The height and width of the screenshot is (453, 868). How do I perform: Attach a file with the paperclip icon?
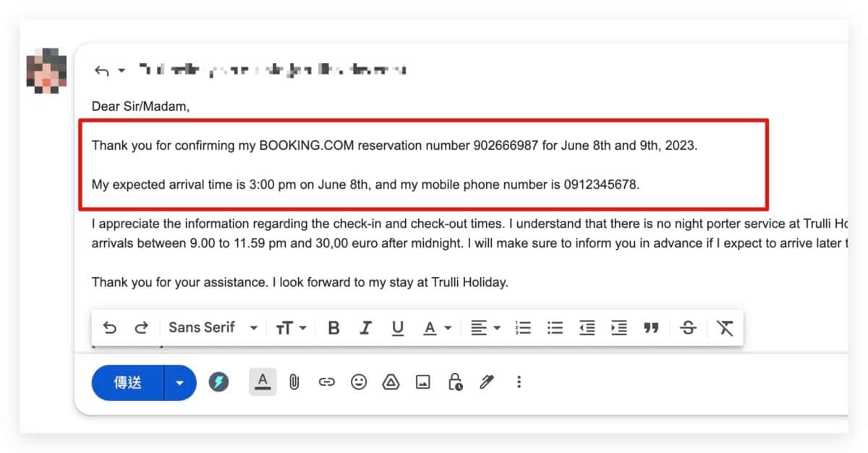click(294, 381)
